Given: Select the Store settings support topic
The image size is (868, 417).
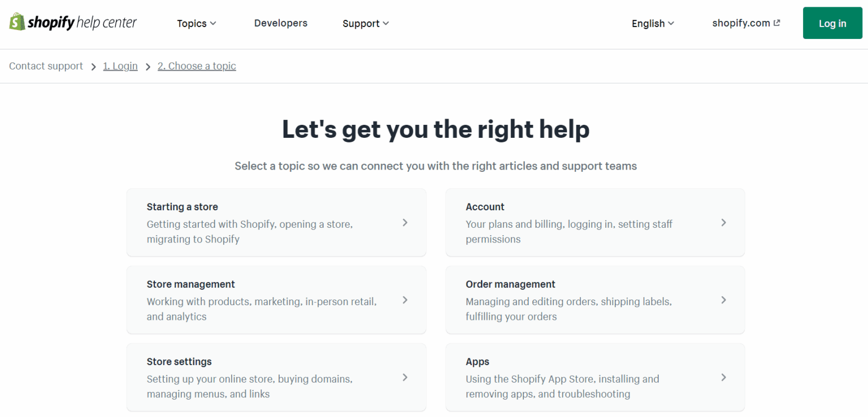Looking at the screenshot, I should [276, 377].
